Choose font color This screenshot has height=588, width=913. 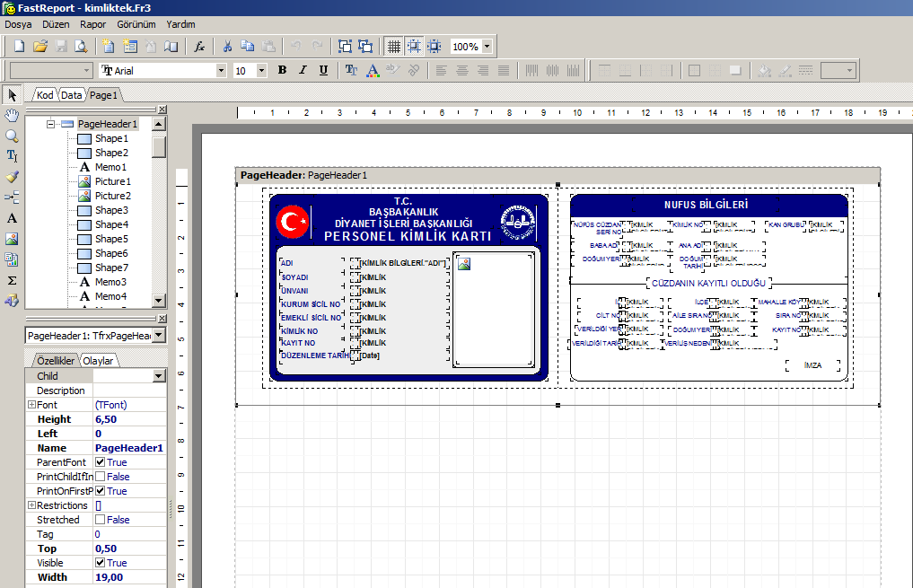373,70
